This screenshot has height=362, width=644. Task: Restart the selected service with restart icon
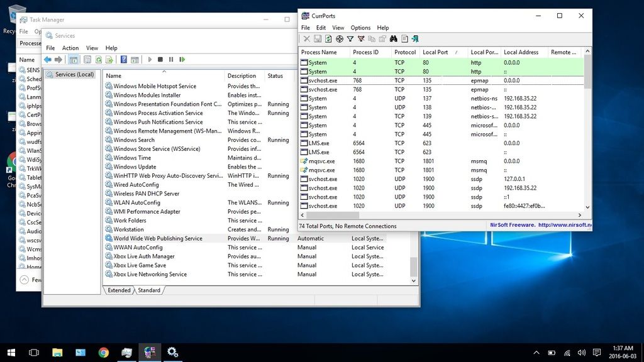pyautogui.click(x=182, y=60)
